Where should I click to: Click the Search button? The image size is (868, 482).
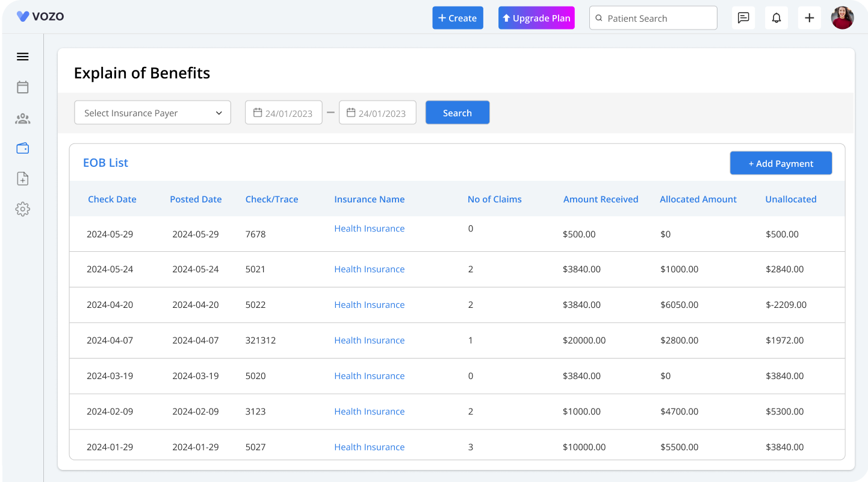457,113
